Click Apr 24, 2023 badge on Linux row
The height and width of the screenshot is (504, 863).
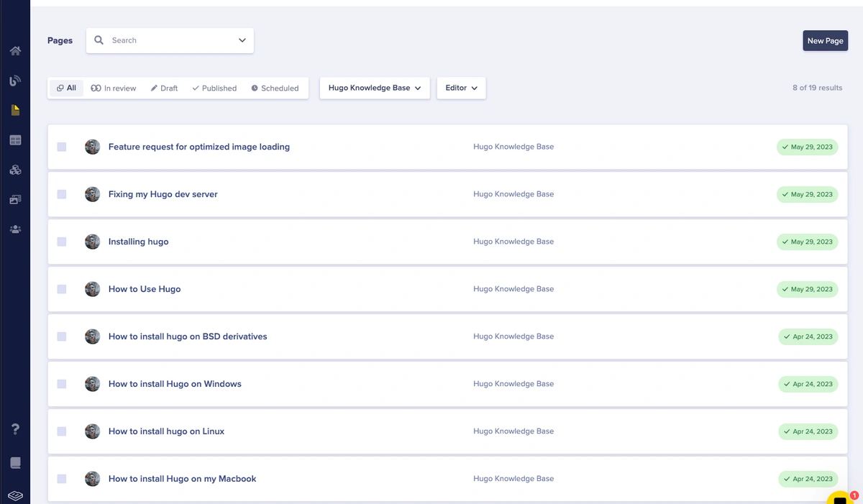tap(808, 431)
